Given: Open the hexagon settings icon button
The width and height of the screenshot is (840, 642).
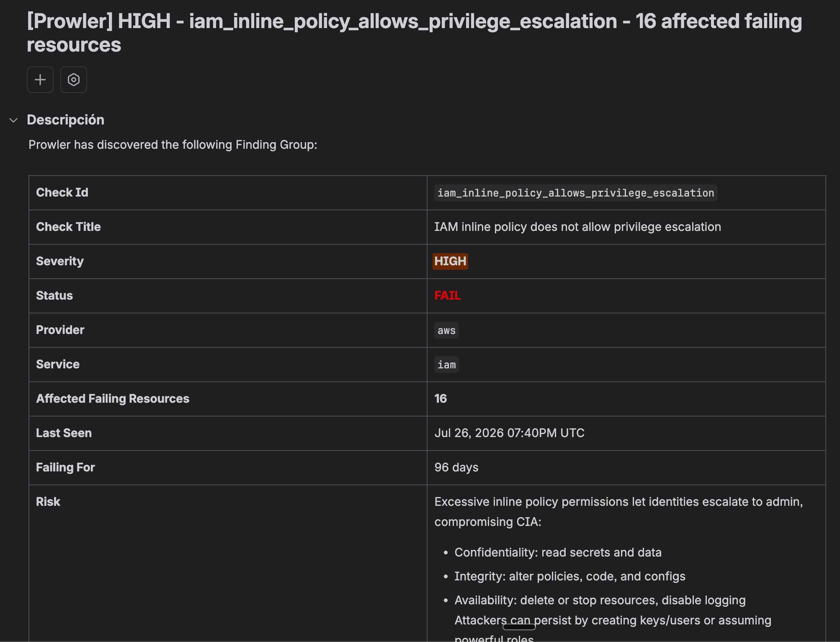Looking at the screenshot, I should point(74,80).
